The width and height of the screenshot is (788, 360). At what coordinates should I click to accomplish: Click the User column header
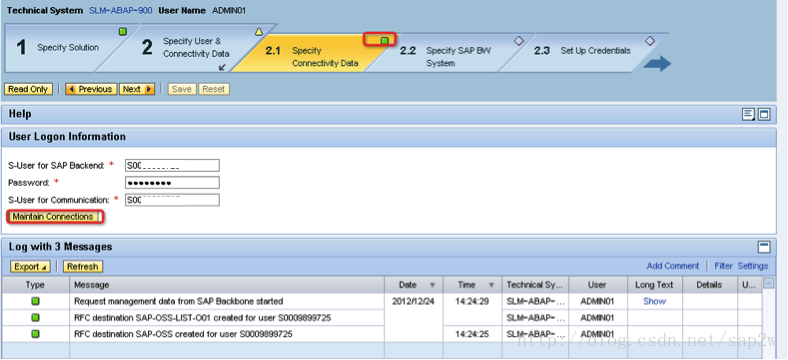pos(598,285)
